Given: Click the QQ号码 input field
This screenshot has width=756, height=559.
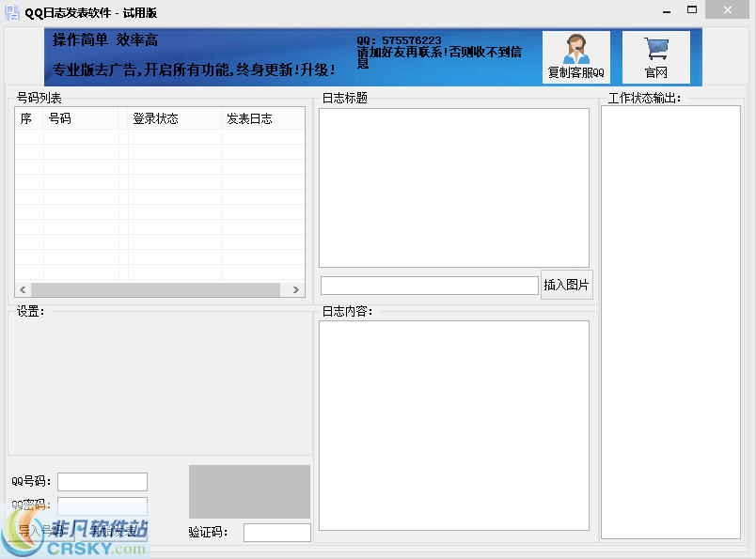Looking at the screenshot, I should coord(102,481).
